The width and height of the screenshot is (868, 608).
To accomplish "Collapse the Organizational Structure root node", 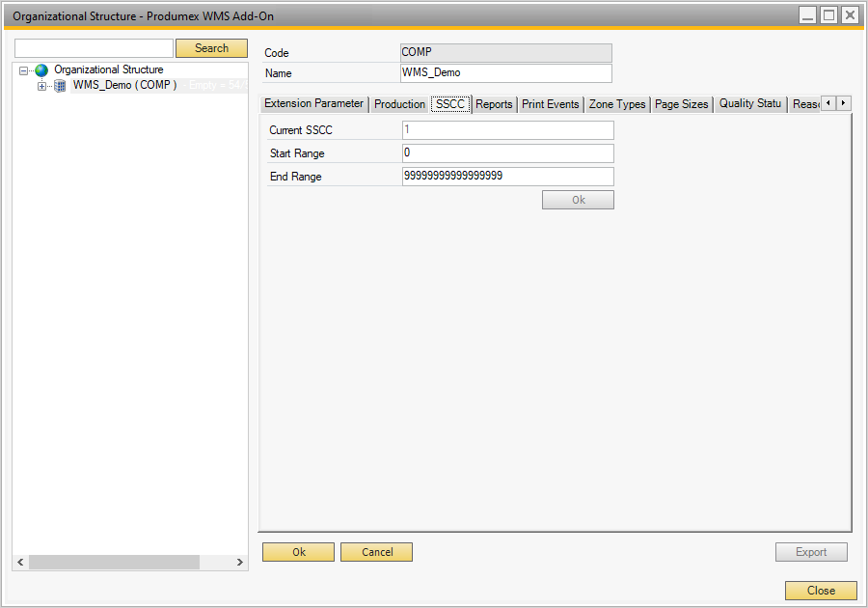I will (24, 70).
